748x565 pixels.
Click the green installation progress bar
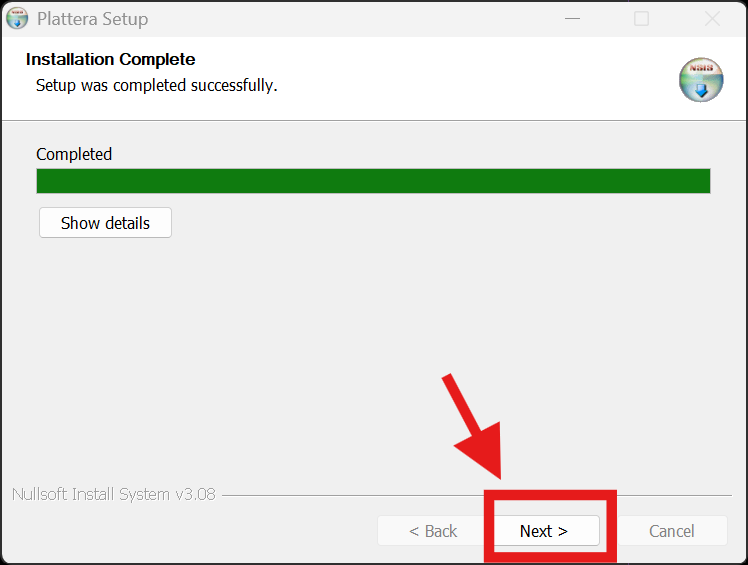pos(373,181)
